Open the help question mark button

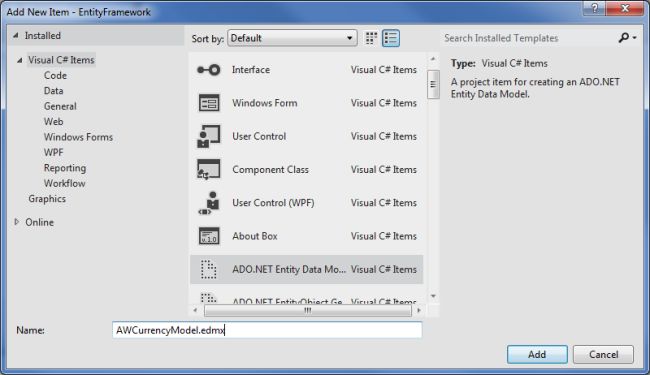click(594, 8)
